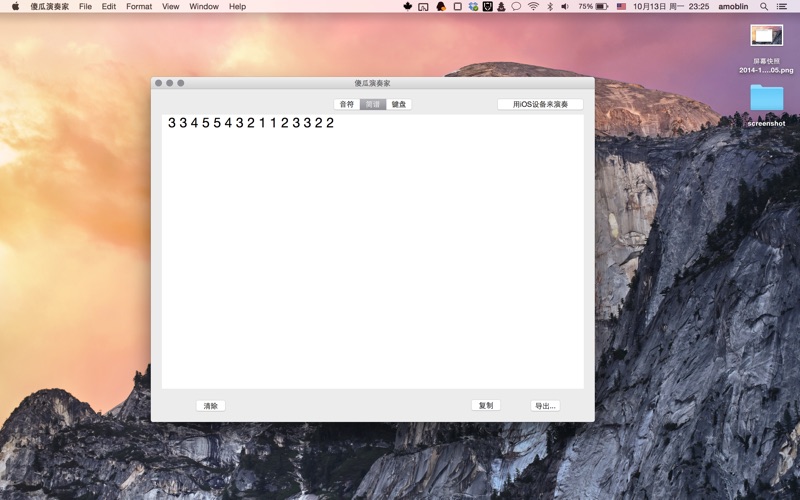The width and height of the screenshot is (800, 500).
Task: Click the speech bubble menu bar icon
Action: tap(516, 6)
